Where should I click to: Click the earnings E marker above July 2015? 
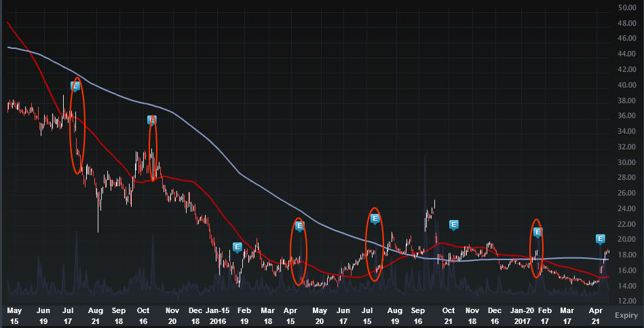(75, 86)
